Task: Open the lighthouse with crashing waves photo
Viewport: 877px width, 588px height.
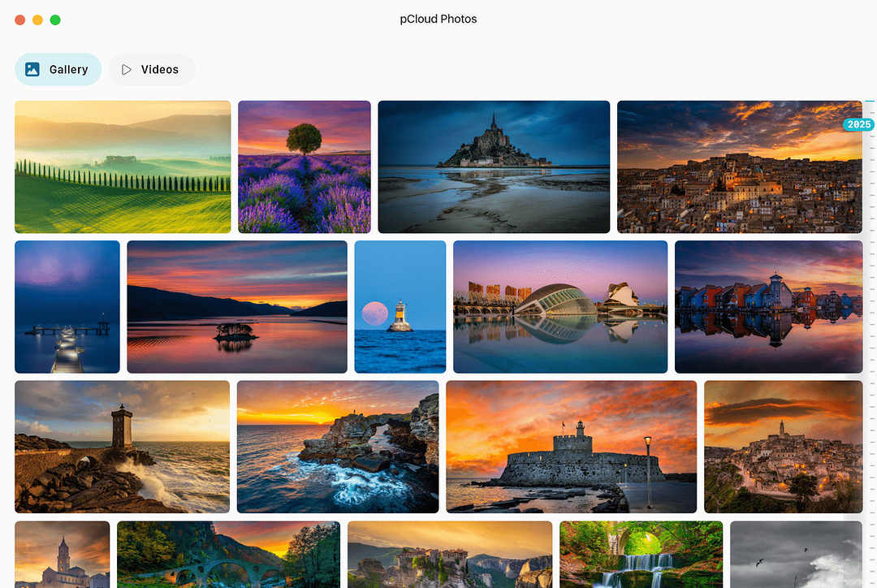Action: [123, 447]
